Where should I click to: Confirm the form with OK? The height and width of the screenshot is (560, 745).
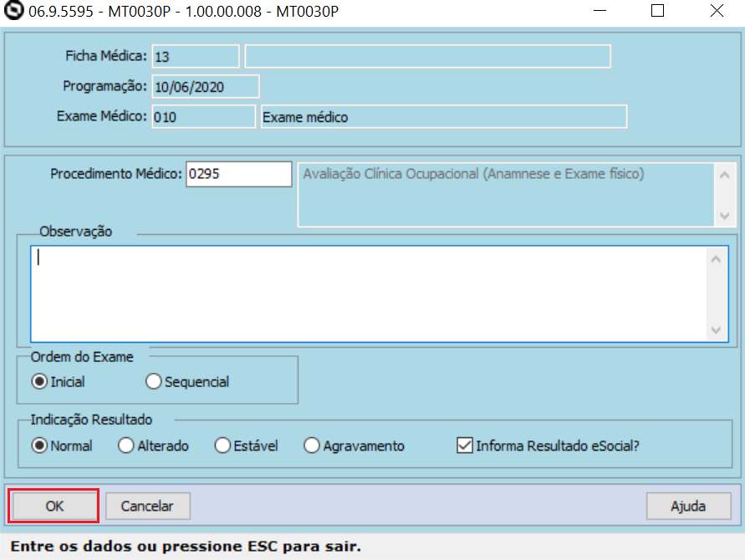(x=54, y=506)
